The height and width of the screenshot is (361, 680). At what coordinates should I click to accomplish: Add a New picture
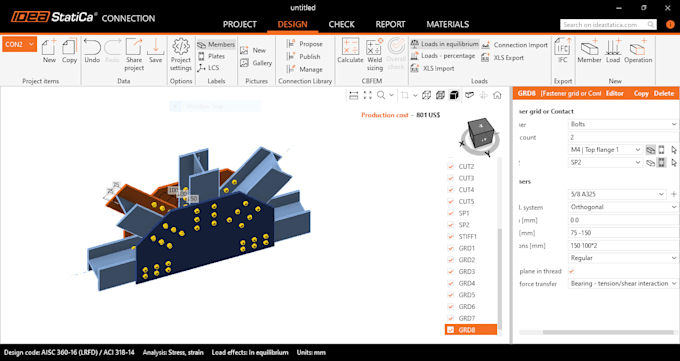tap(253, 50)
